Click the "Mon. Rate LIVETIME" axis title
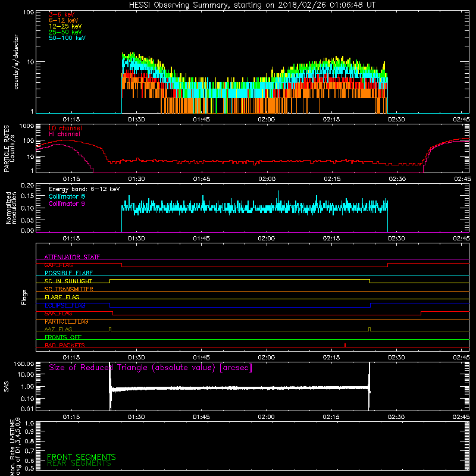The image size is (476, 476). pyautogui.click(x=12, y=447)
